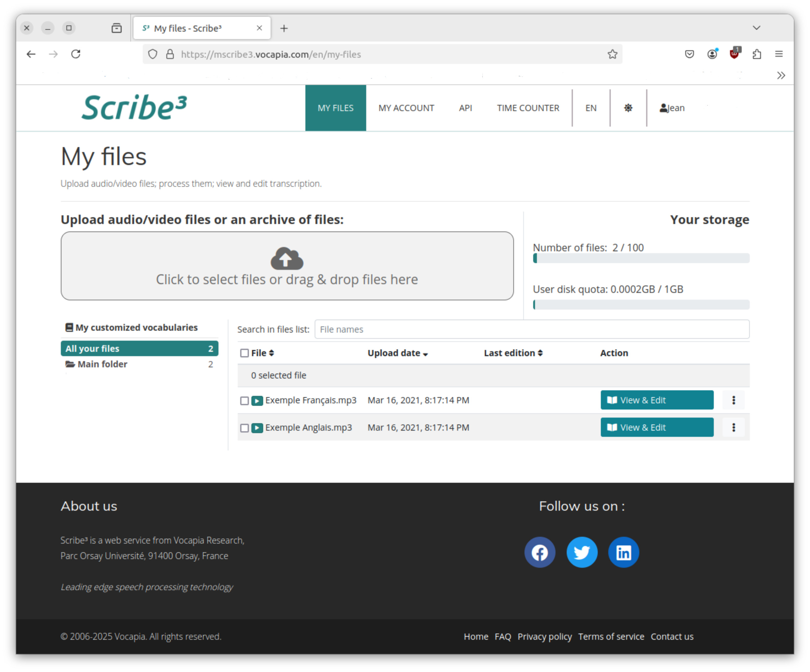This screenshot has height=672, width=810.
Task: Open footer FAQ link
Action: (502, 637)
